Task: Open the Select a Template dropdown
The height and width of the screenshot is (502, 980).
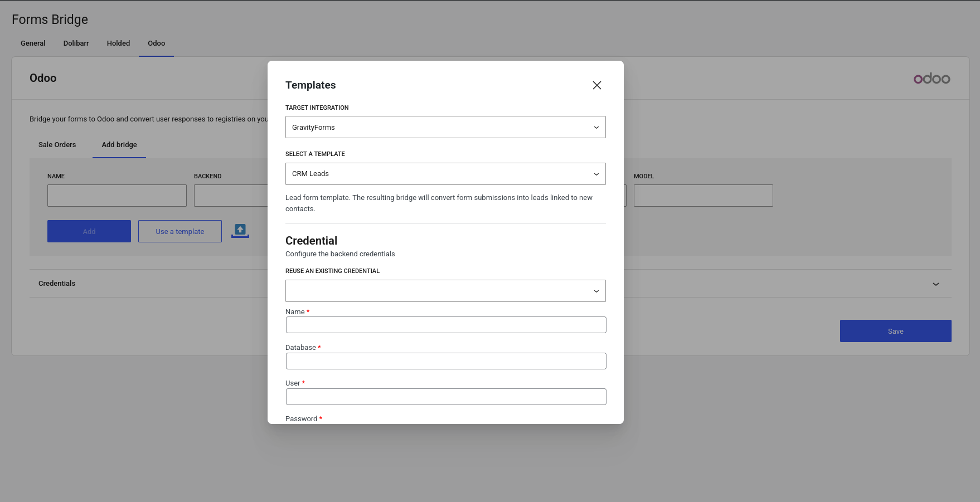Action: pyautogui.click(x=445, y=174)
